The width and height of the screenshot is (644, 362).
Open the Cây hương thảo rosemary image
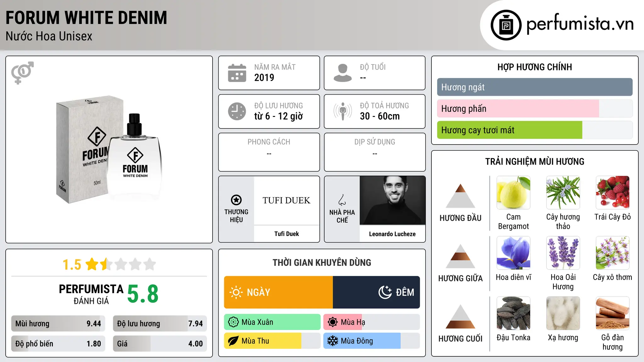click(563, 193)
